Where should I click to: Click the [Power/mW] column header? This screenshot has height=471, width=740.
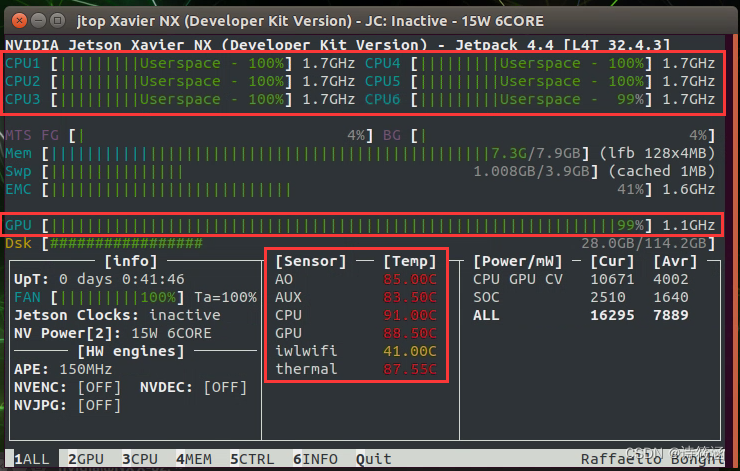518,261
